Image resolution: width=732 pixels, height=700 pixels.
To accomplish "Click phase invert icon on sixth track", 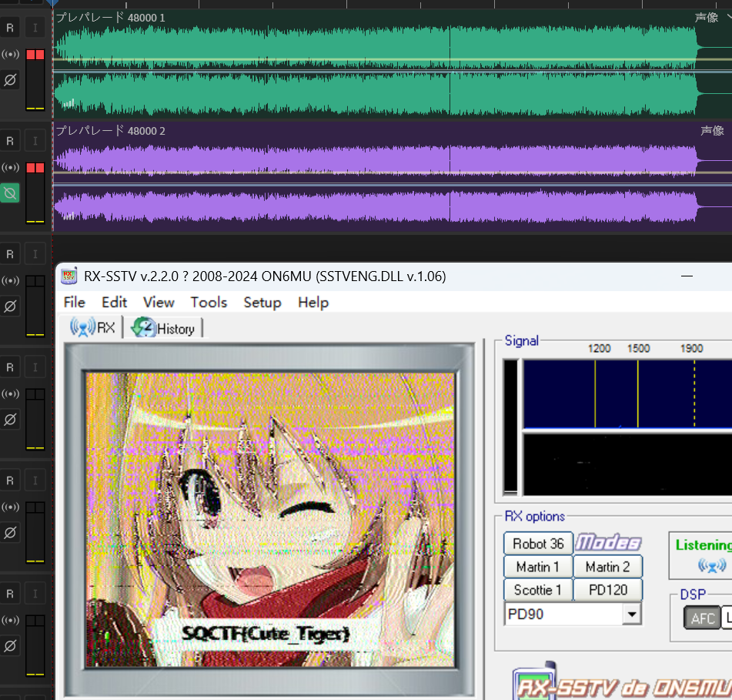I will 10,646.
